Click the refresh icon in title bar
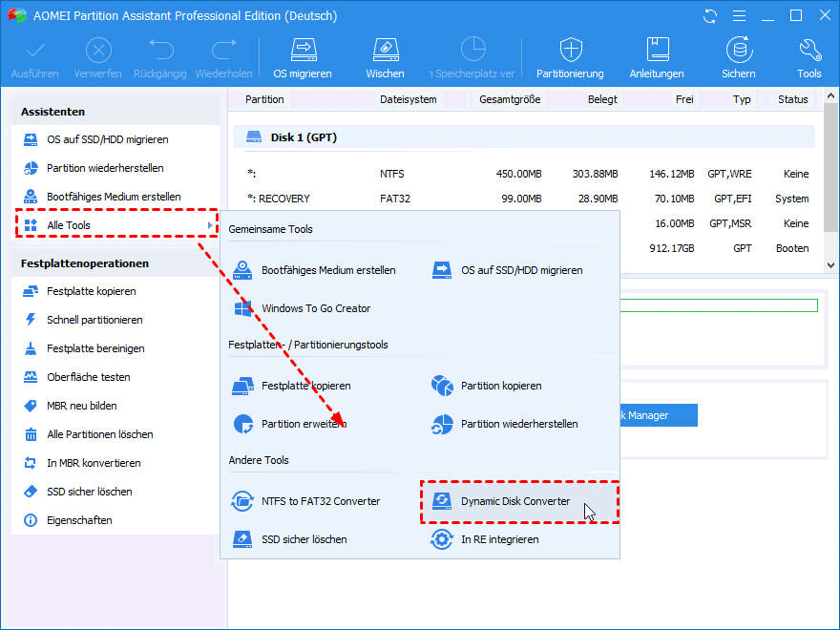 (710, 16)
